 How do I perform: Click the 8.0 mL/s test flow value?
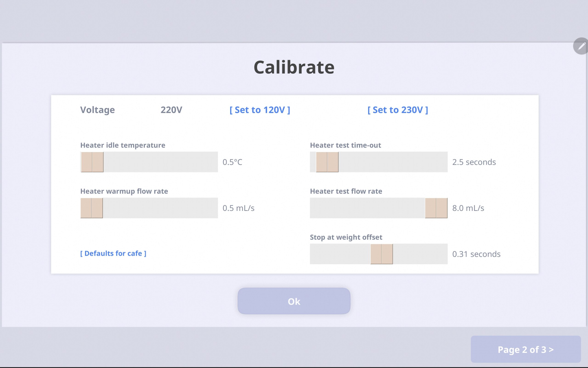[x=468, y=208]
